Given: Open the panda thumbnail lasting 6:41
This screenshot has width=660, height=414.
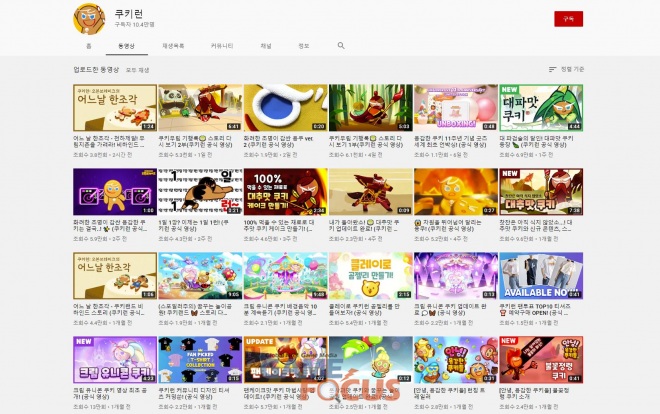Looking at the screenshot, I should click(x=200, y=108).
